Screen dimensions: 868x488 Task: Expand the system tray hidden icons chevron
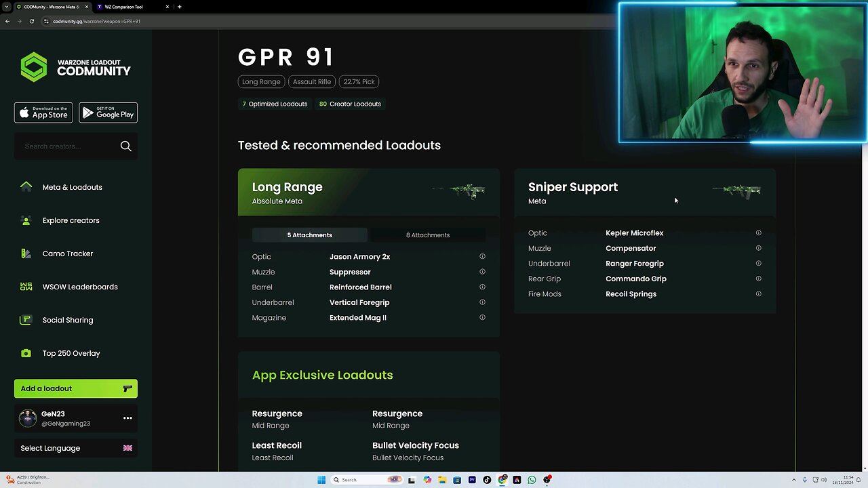[x=795, y=480]
